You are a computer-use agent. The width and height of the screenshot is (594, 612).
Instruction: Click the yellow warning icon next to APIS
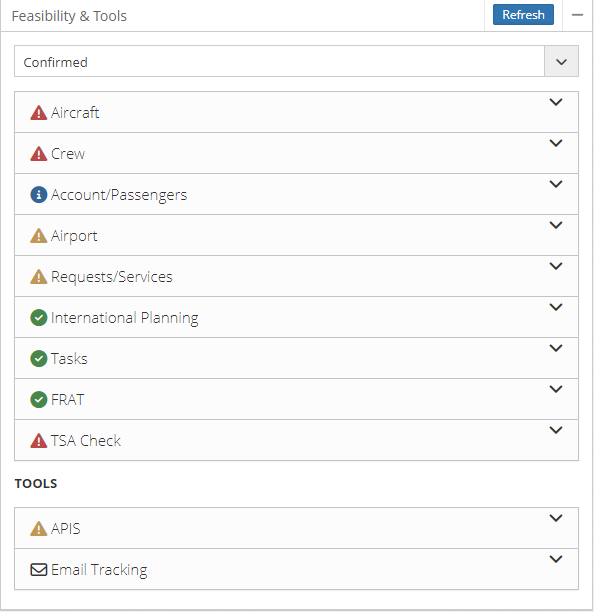(39, 528)
